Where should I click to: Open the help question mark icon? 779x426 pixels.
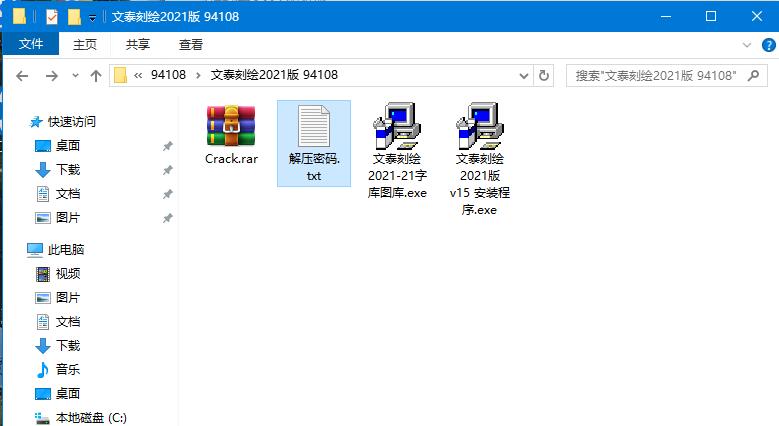[769, 45]
